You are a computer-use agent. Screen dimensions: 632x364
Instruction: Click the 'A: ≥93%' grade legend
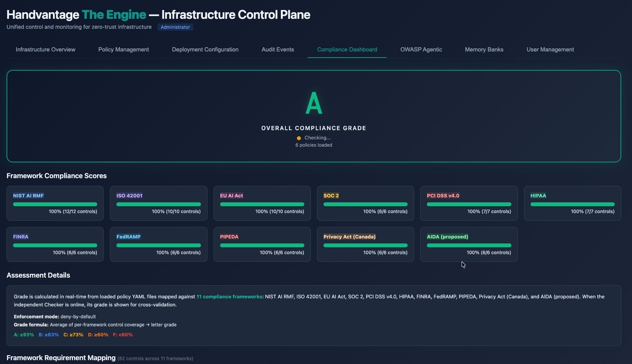(x=24, y=335)
